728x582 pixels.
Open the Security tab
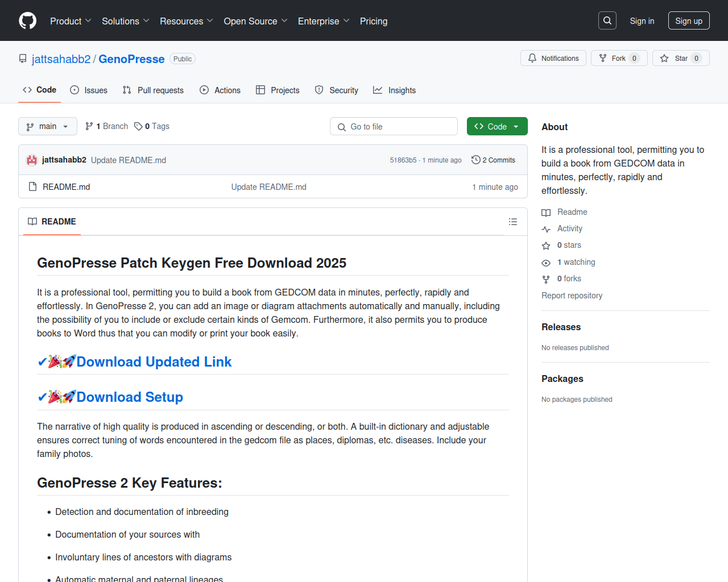[336, 90]
